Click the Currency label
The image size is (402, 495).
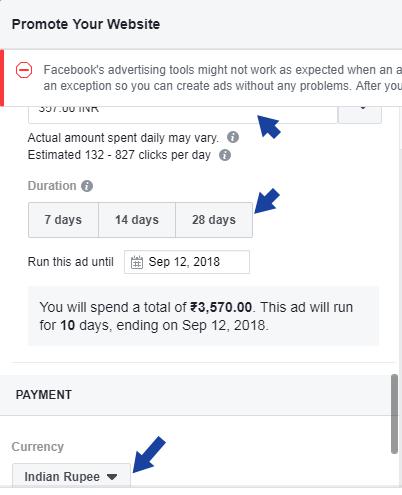[38, 447]
